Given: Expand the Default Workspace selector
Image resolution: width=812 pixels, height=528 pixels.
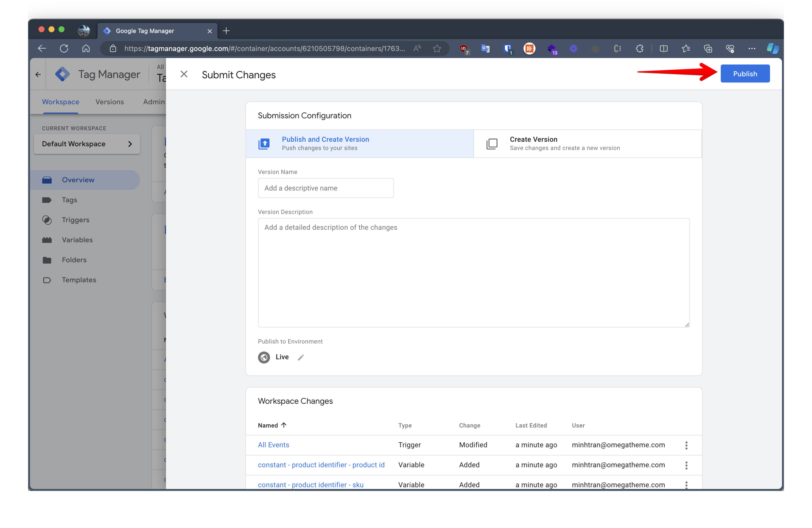Looking at the screenshot, I should click(87, 144).
